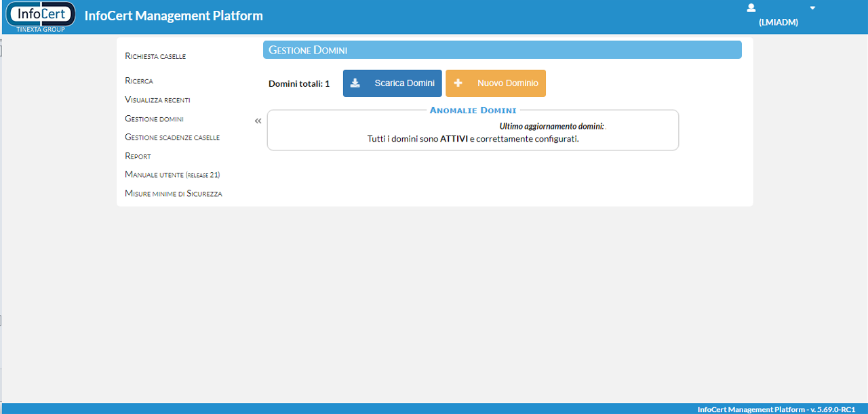The height and width of the screenshot is (414, 868).
Task: Click the InfoCert logo
Action: (40, 16)
